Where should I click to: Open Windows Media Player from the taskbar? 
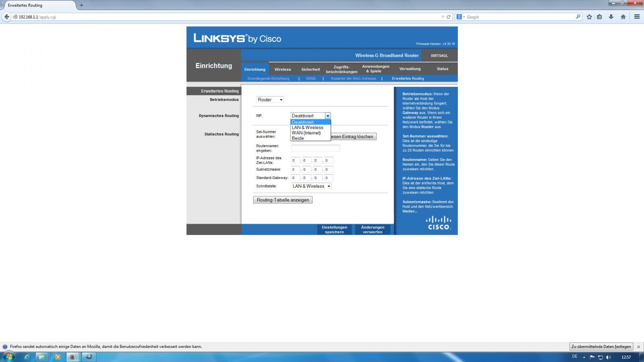(x=58, y=357)
